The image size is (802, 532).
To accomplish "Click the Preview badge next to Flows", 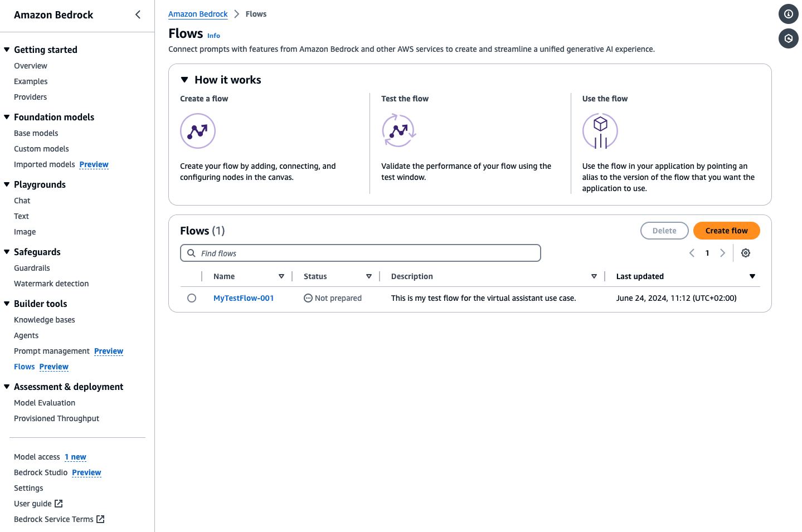I will pos(54,367).
